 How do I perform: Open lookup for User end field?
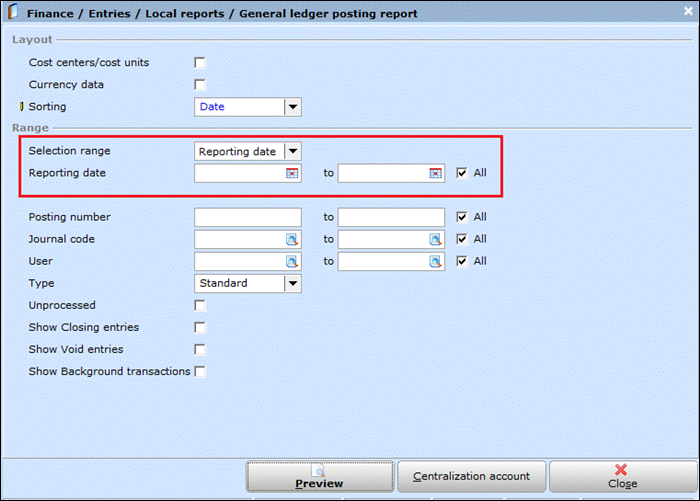[x=435, y=262]
